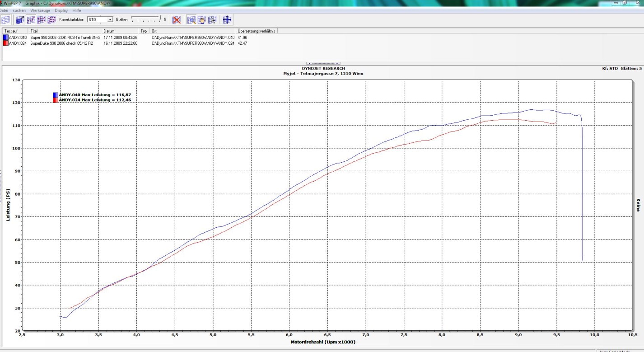Open the Datei menu
The height and width of the screenshot is (352, 644).
[x=4, y=10]
